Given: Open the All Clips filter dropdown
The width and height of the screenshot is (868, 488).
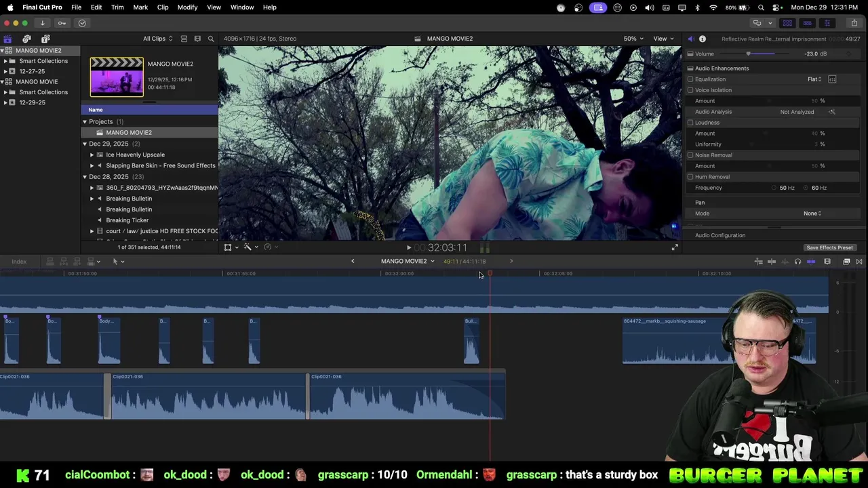Looking at the screenshot, I should coord(157,39).
